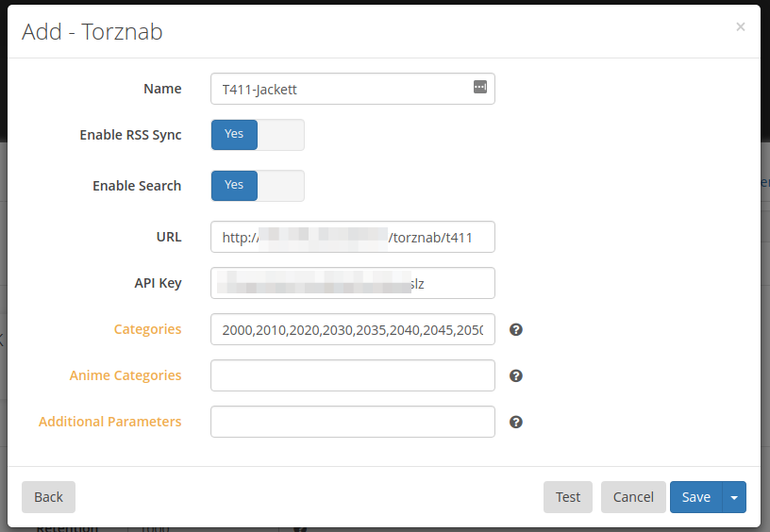This screenshot has height=532, width=770.
Task: Click the Test button
Action: pos(568,497)
